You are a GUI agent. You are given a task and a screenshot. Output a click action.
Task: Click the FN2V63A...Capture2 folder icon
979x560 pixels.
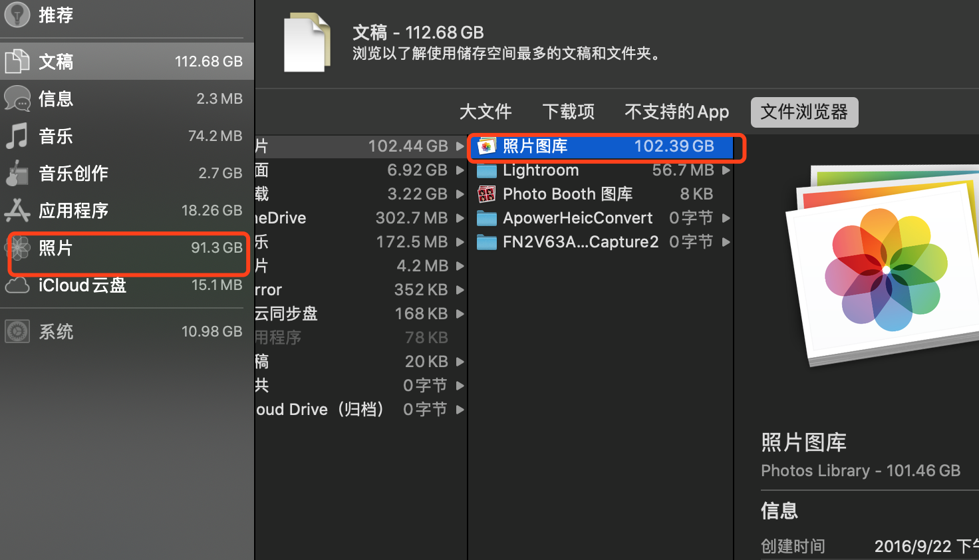(487, 242)
